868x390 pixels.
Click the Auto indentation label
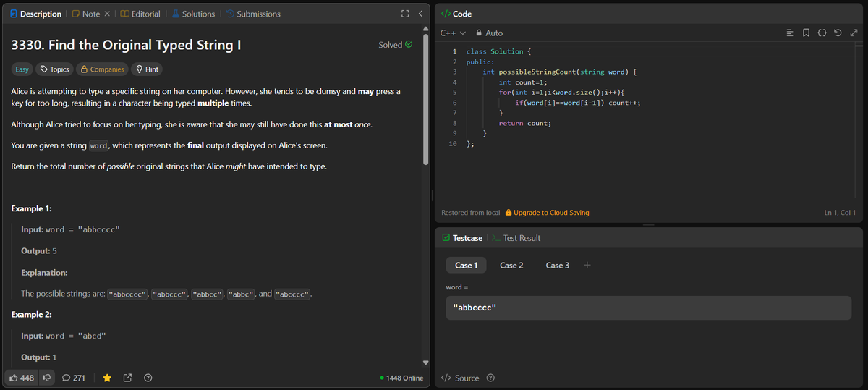point(494,33)
